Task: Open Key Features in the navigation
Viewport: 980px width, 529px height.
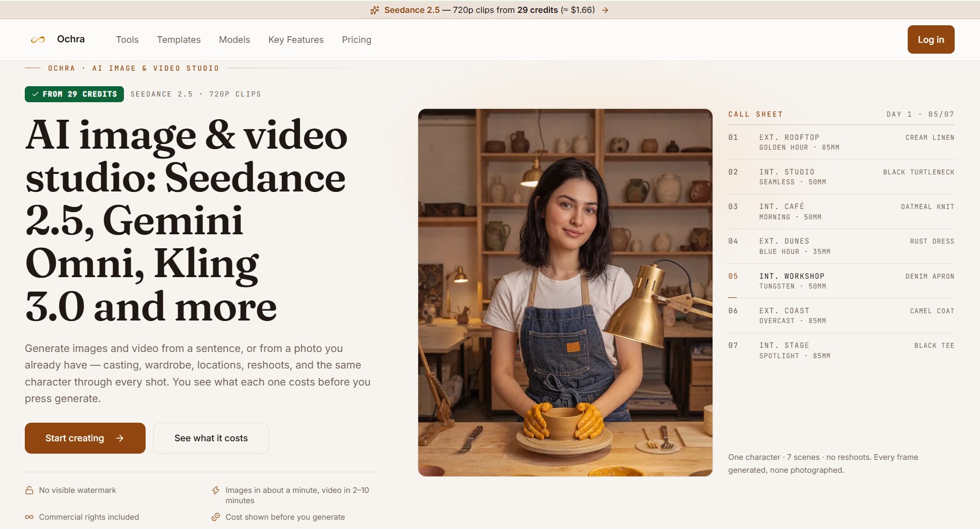Action: point(296,40)
